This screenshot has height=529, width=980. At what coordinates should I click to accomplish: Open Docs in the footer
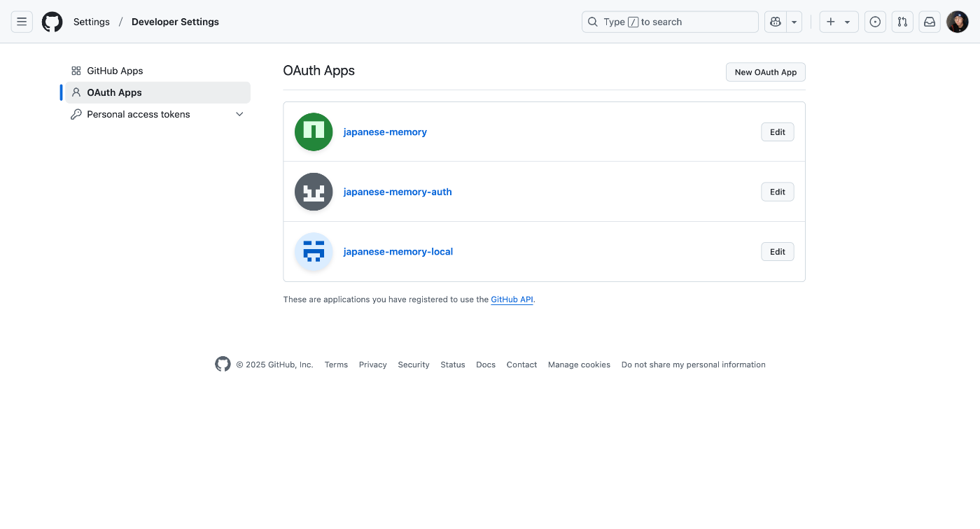(x=486, y=365)
